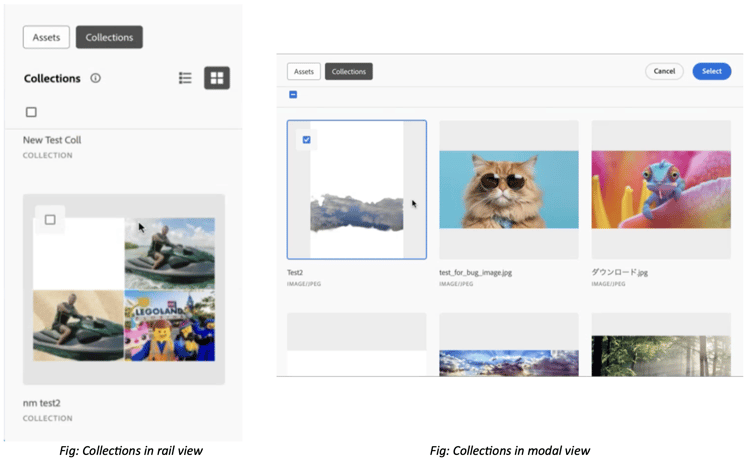Click the 'ダウンロード.jpg' file name
The image size is (750, 462).
619,273
